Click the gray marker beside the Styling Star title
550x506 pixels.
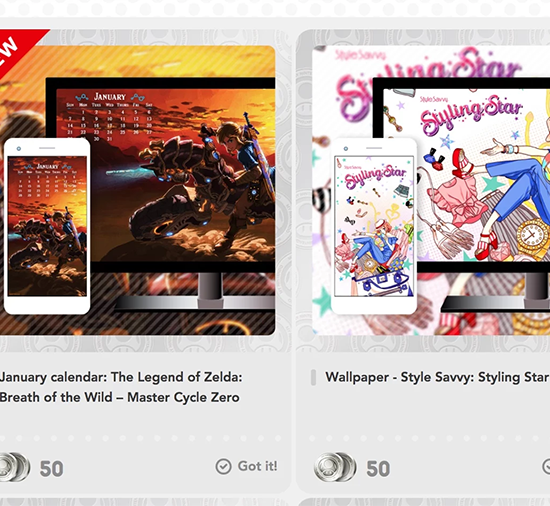(314, 378)
